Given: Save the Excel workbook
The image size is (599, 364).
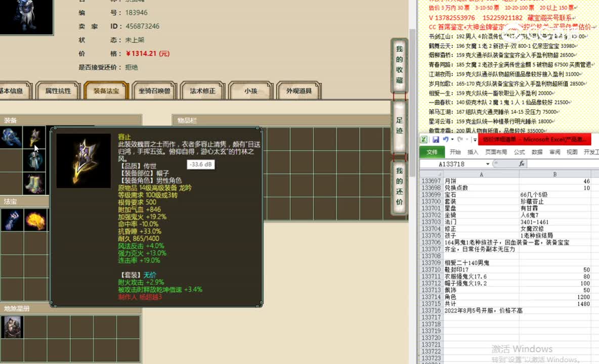Looking at the screenshot, I should 436,140.
